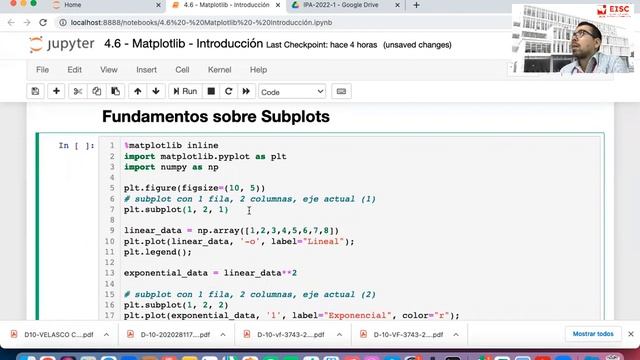
Task: Save the notebook with the floppy icon
Action: click(x=36, y=91)
